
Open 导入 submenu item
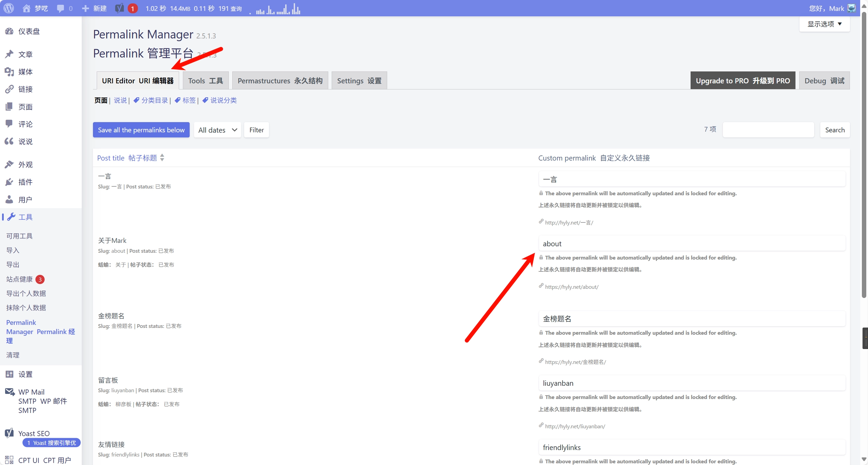(13, 250)
